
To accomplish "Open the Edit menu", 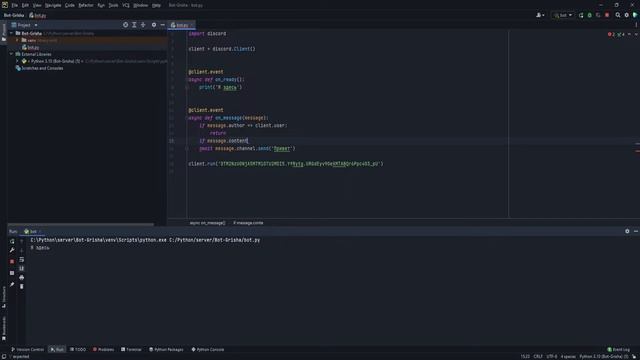I will 25,5.
